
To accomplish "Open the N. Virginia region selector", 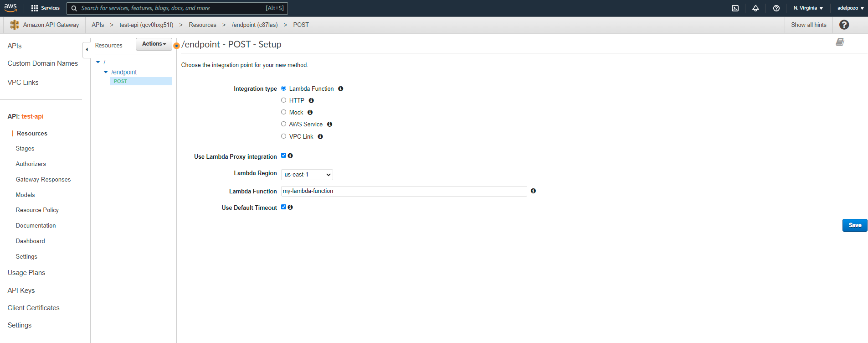I will (808, 8).
